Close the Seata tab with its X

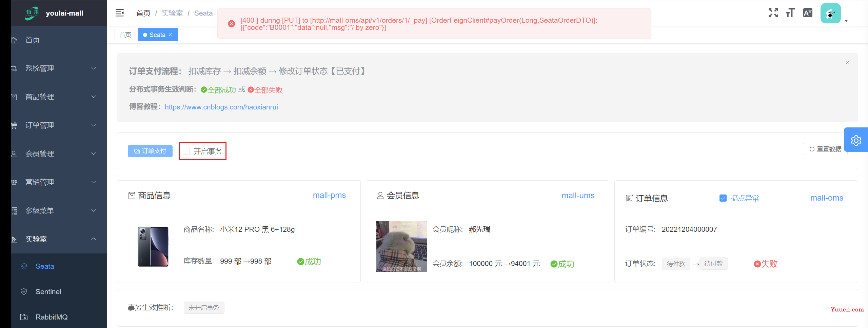[x=170, y=35]
